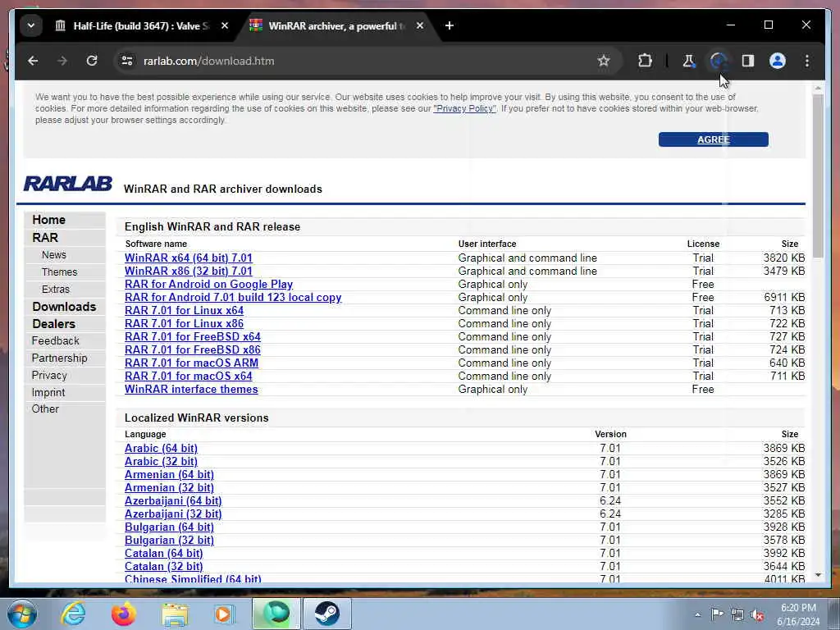Download Azerbaijani (64 bit) version

[173, 501]
